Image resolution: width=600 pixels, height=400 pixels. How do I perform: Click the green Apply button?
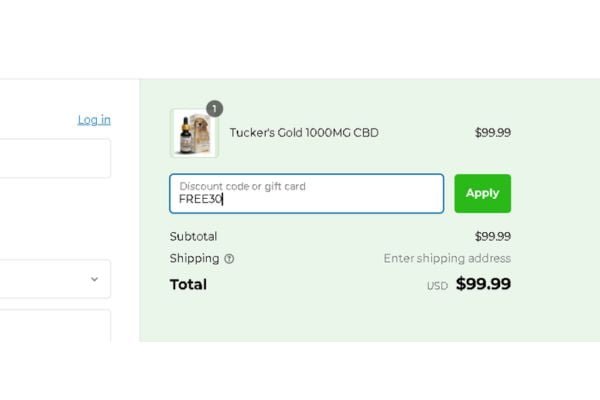[x=483, y=193]
